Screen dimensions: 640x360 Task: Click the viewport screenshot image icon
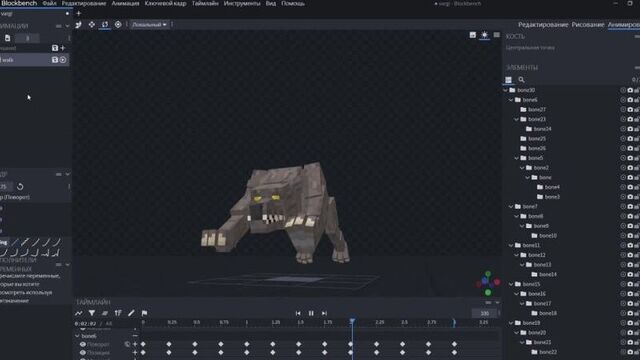473,35
